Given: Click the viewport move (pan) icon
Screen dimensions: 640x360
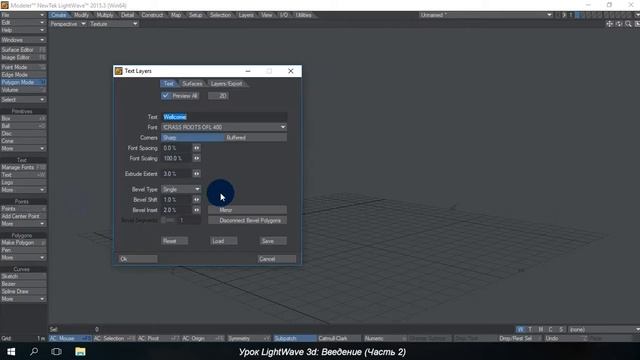Looking at the screenshot, I should pyautogui.click(x=609, y=24).
